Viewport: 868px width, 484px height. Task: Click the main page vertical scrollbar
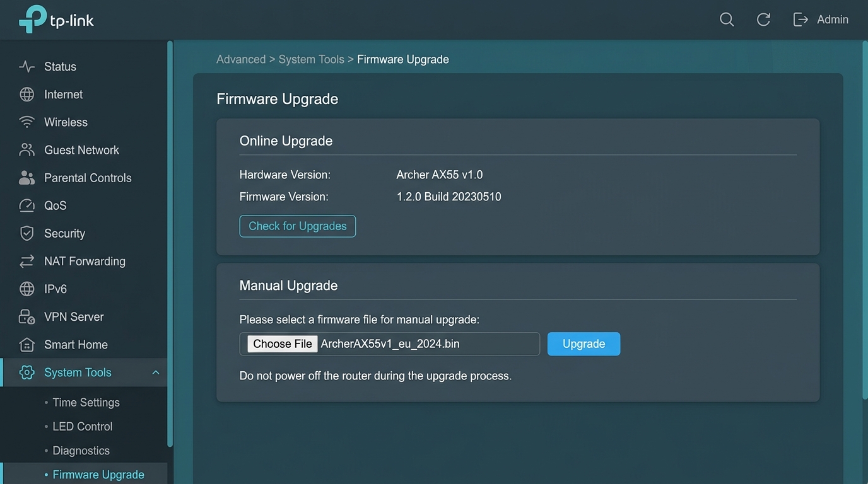tap(865, 219)
